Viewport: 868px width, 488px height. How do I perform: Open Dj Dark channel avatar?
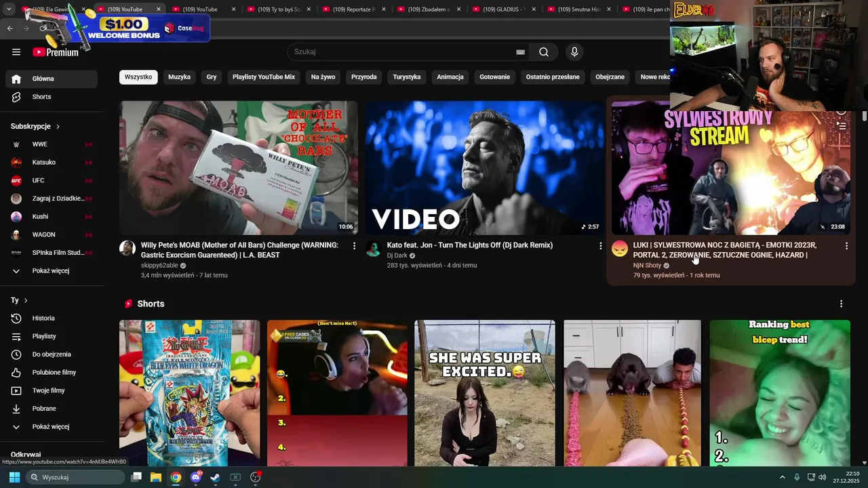(x=374, y=248)
